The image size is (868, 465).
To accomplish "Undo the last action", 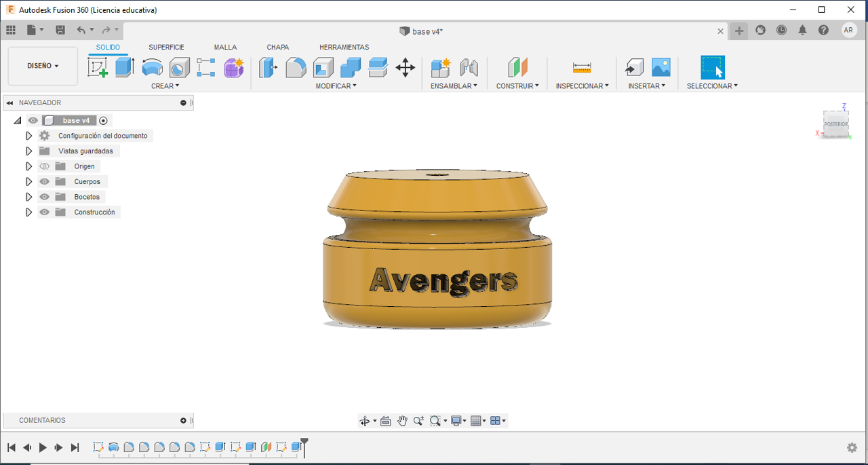I will point(81,30).
